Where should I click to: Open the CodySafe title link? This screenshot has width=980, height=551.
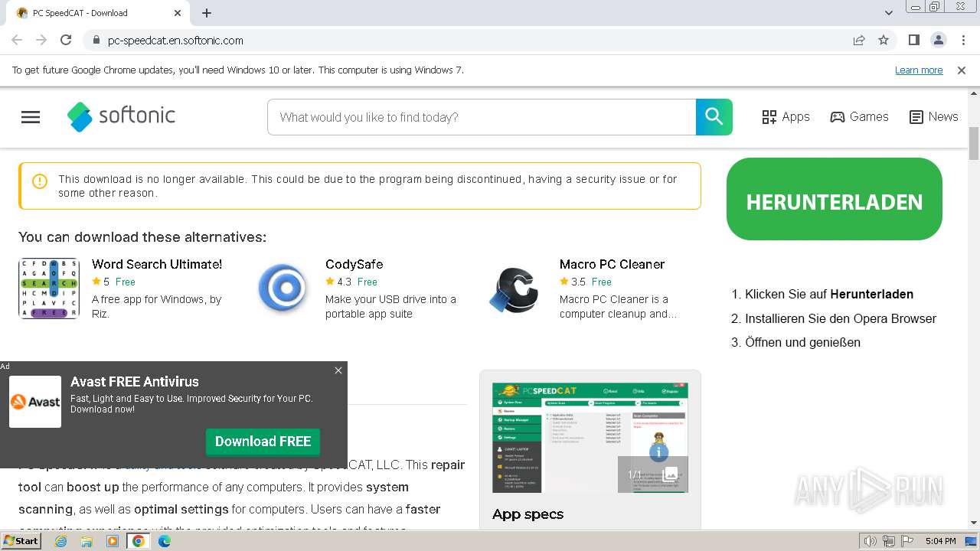pos(354,264)
